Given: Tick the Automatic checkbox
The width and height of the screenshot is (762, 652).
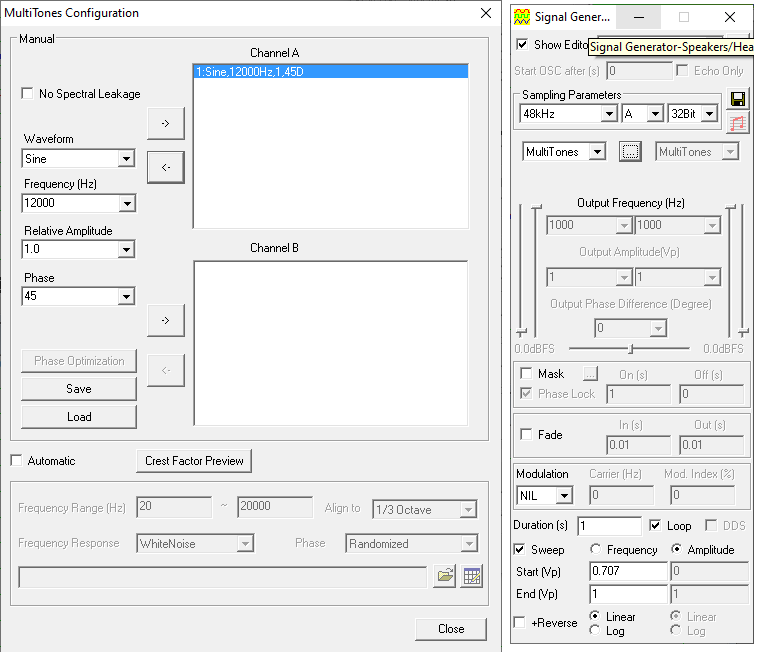Looking at the screenshot, I should (16, 461).
